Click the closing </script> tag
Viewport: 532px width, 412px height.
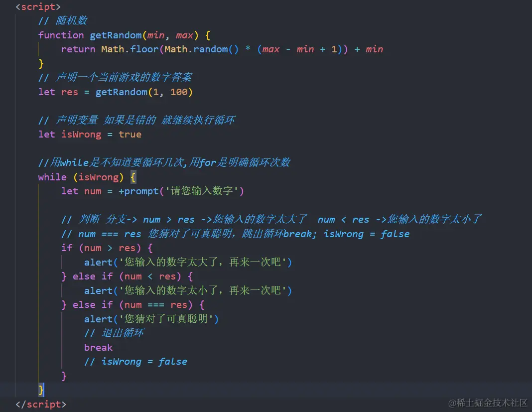[41, 404]
